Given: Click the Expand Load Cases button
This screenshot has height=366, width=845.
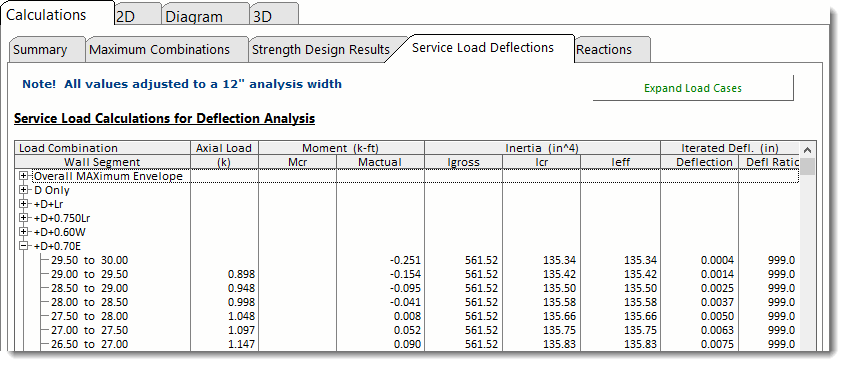Looking at the screenshot, I should point(693,88).
